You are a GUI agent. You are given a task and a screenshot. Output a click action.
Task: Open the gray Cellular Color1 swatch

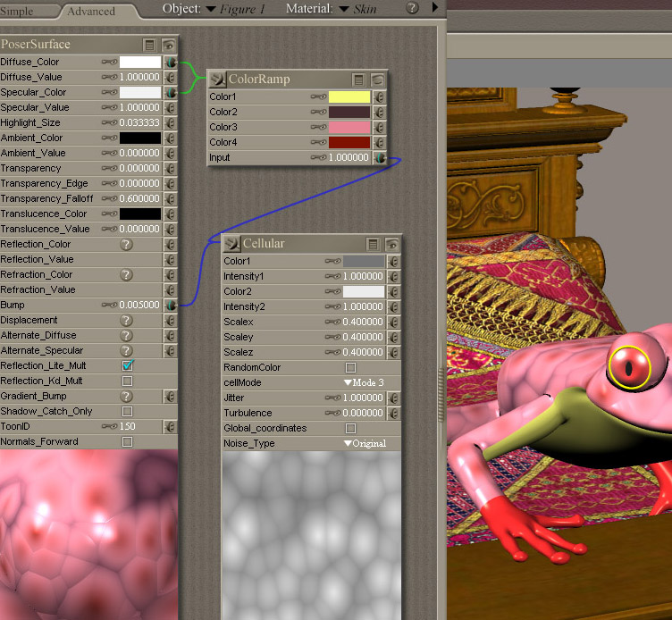coord(364,262)
